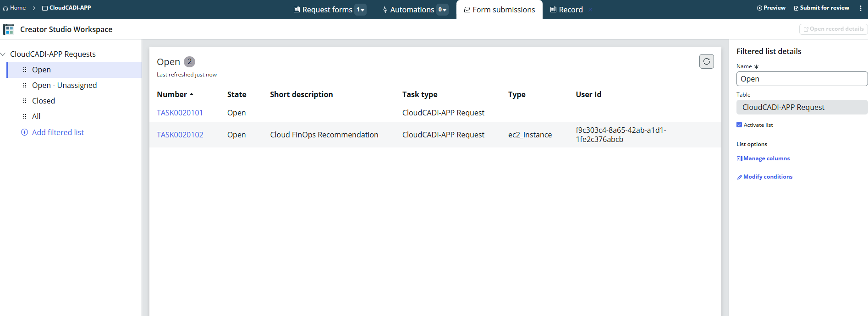Viewport: 868px width, 316px height.
Task: Close the Record tab
Action: [x=590, y=10]
